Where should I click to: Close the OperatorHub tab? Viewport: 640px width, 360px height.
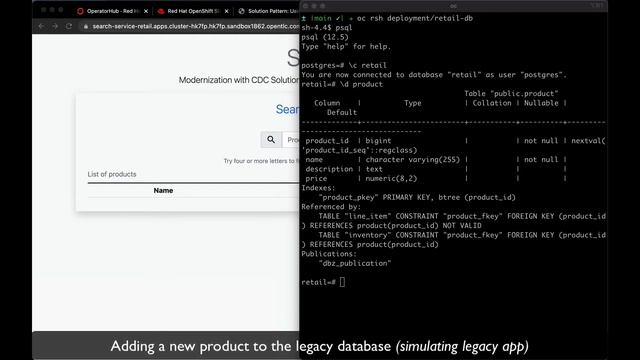pyautogui.click(x=146, y=11)
